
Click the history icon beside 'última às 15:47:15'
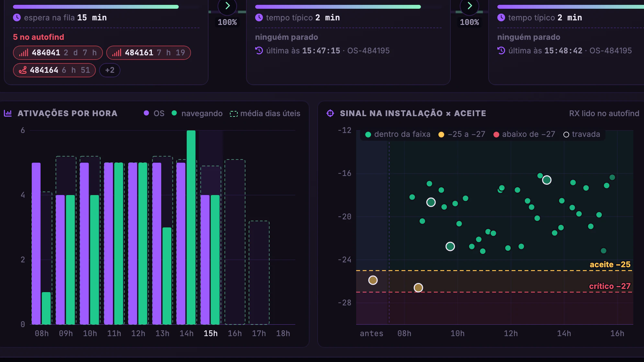point(259,50)
